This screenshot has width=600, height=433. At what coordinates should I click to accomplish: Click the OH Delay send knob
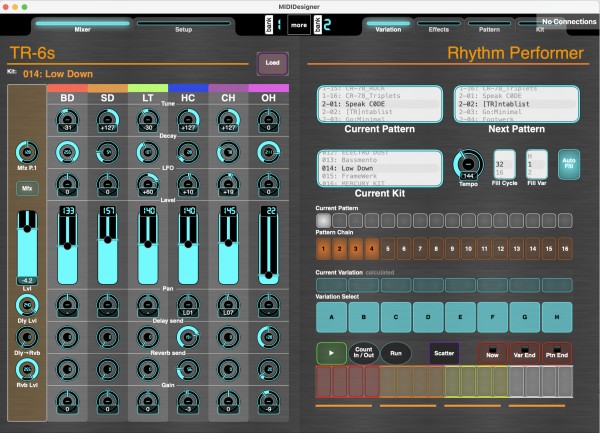[x=269, y=337]
